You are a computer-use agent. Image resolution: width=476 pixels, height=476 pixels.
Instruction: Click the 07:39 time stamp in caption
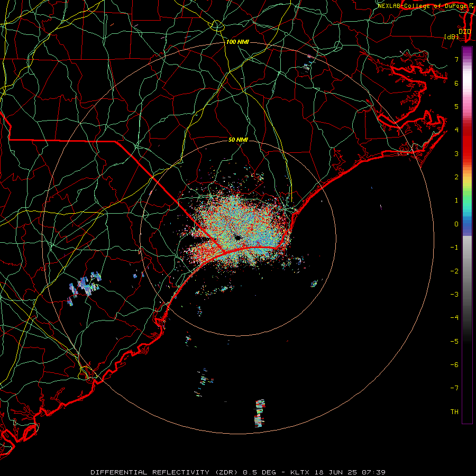pyautogui.click(x=374, y=472)
